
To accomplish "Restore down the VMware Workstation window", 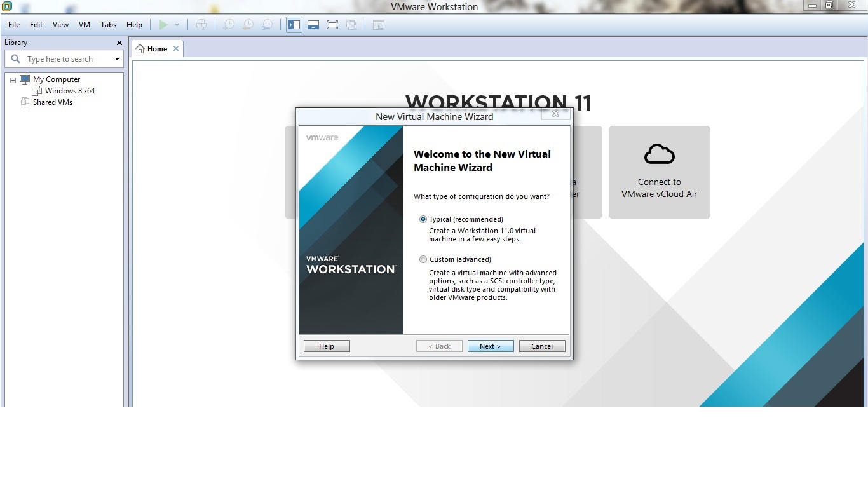I will [x=829, y=5].
